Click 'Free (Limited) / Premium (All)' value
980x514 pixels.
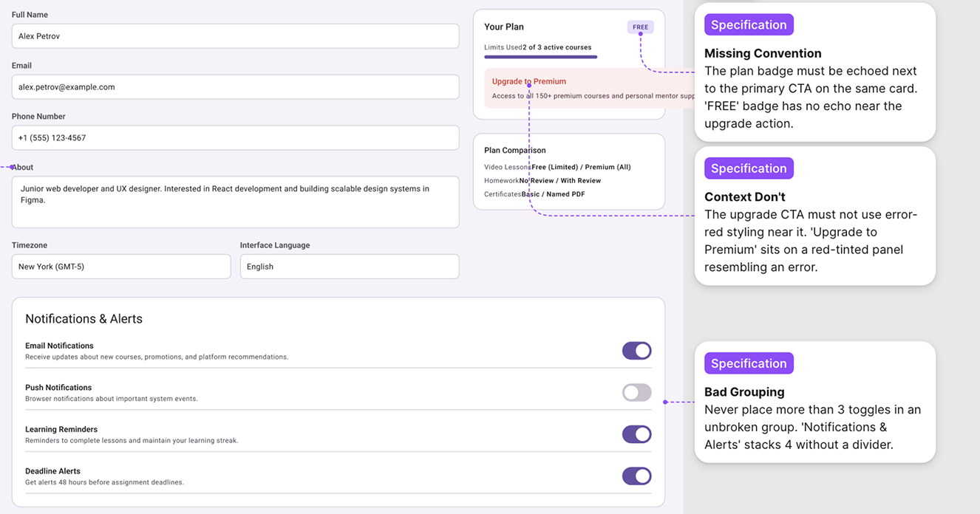(x=581, y=167)
